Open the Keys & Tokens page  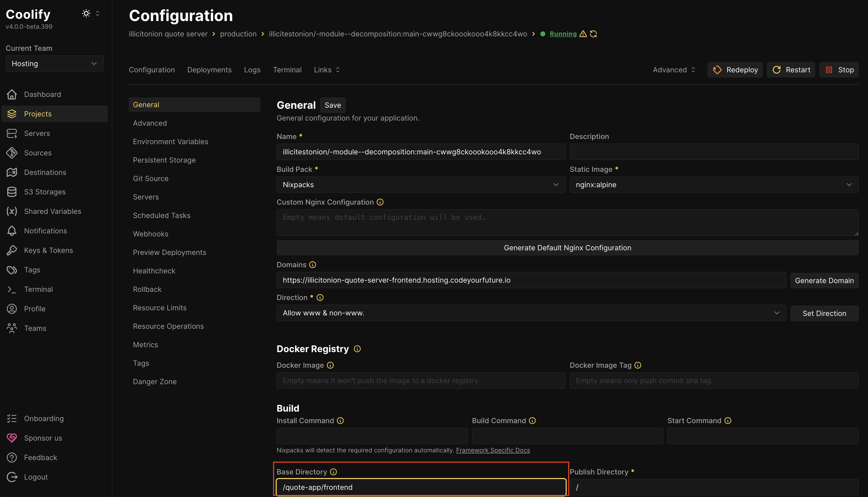coord(49,250)
